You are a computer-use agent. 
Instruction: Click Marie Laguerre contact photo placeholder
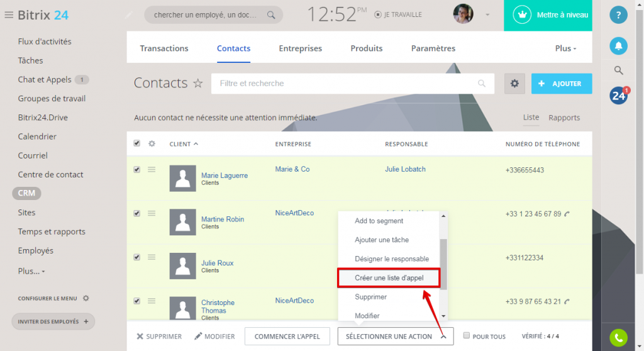click(183, 179)
